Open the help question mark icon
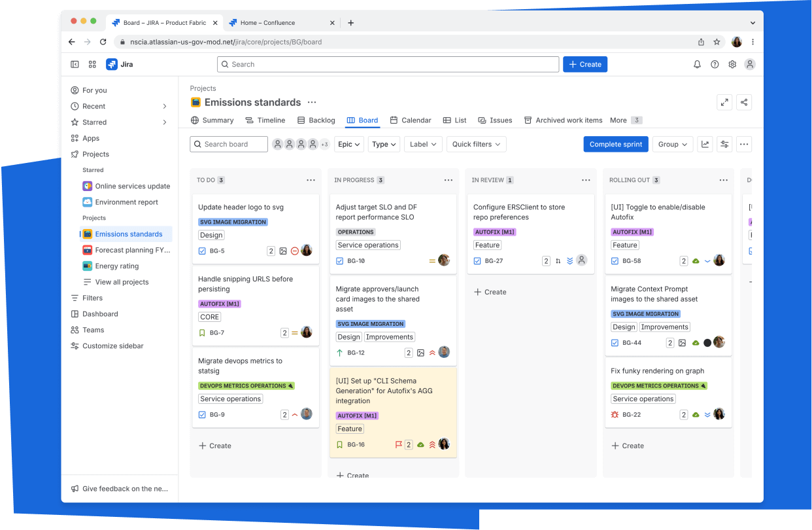 click(715, 64)
